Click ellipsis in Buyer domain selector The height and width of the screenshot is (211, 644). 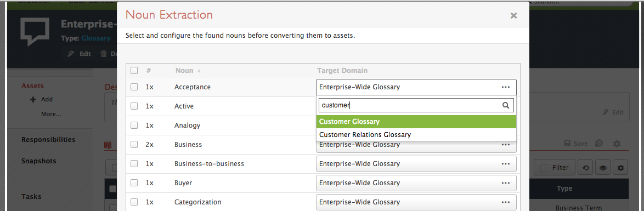pyautogui.click(x=506, y=183)
